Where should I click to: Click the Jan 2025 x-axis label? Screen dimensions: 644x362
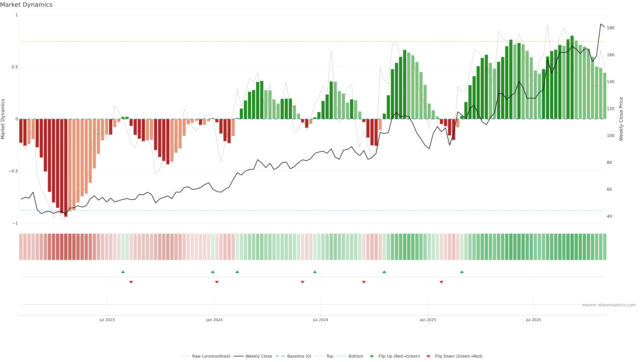point(428,320)
